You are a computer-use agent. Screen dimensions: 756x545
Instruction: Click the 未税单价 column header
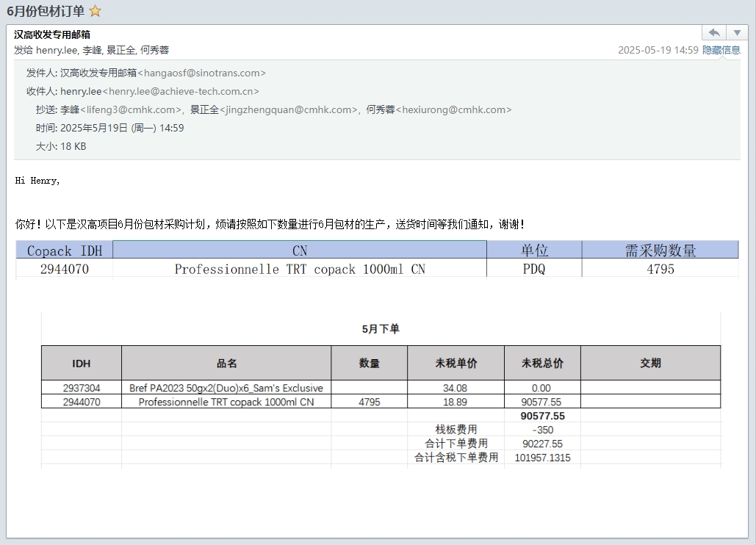(456, 364)
